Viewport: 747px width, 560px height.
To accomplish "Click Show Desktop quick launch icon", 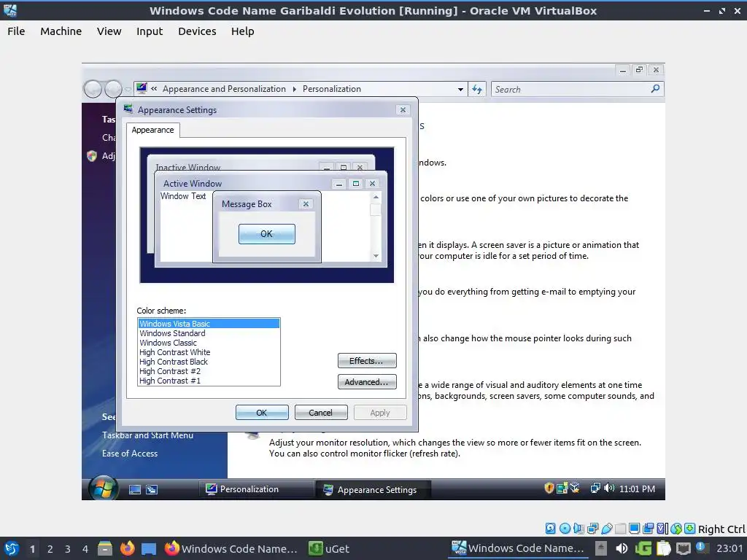I will tap(135, 489).
